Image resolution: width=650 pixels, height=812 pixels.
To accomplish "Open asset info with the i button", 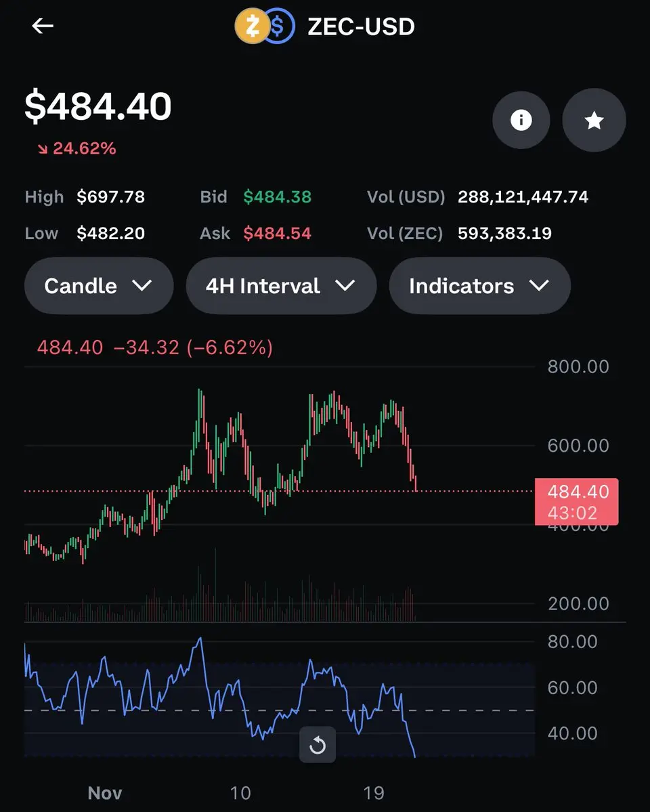I will point(521,120).
